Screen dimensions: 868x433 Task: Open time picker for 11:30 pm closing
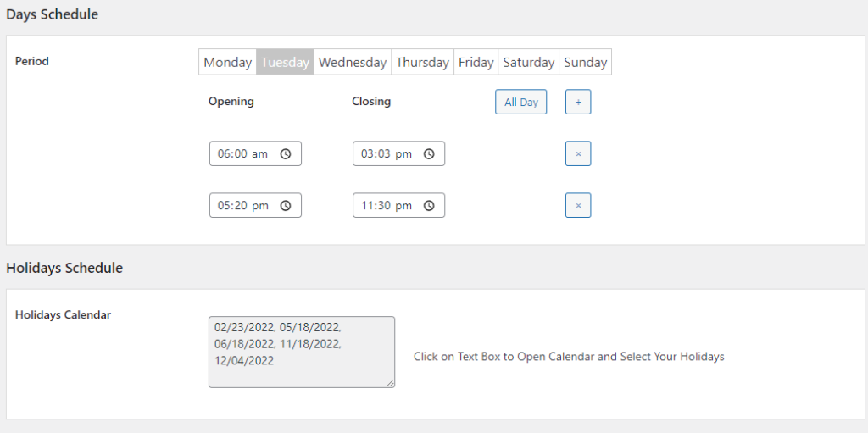click(428, 205)
